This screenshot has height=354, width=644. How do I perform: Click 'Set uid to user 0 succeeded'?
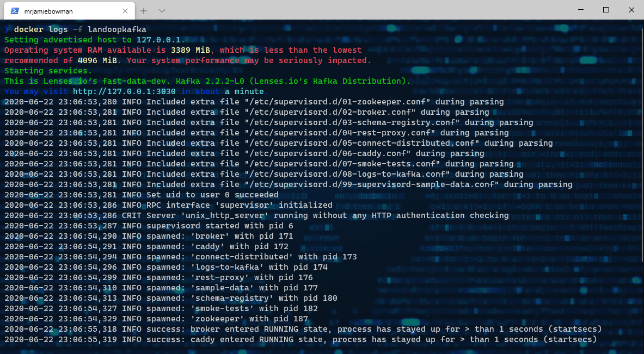coord(212,195)
